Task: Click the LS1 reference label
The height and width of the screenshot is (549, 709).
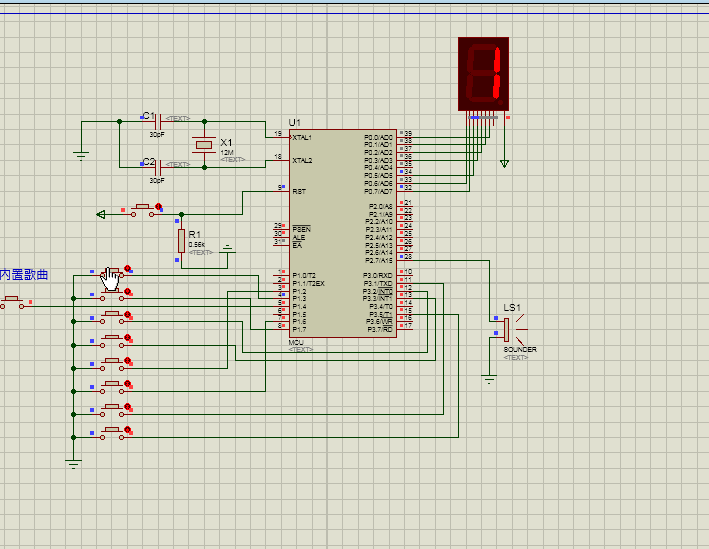Action: point(512,308)
